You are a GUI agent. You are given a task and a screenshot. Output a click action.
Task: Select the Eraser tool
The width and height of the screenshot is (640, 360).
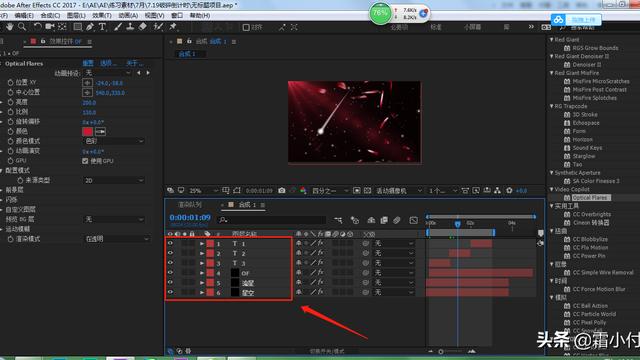pyautogui.click(x=143, y=27)
